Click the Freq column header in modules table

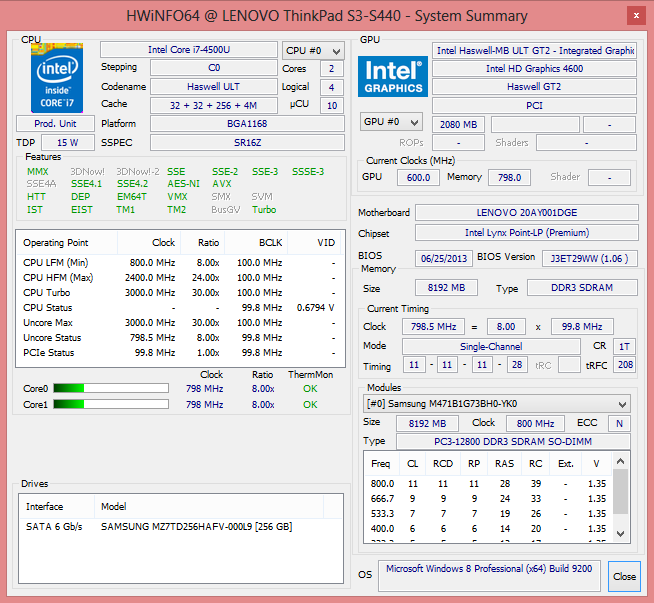tap(381, 464)
